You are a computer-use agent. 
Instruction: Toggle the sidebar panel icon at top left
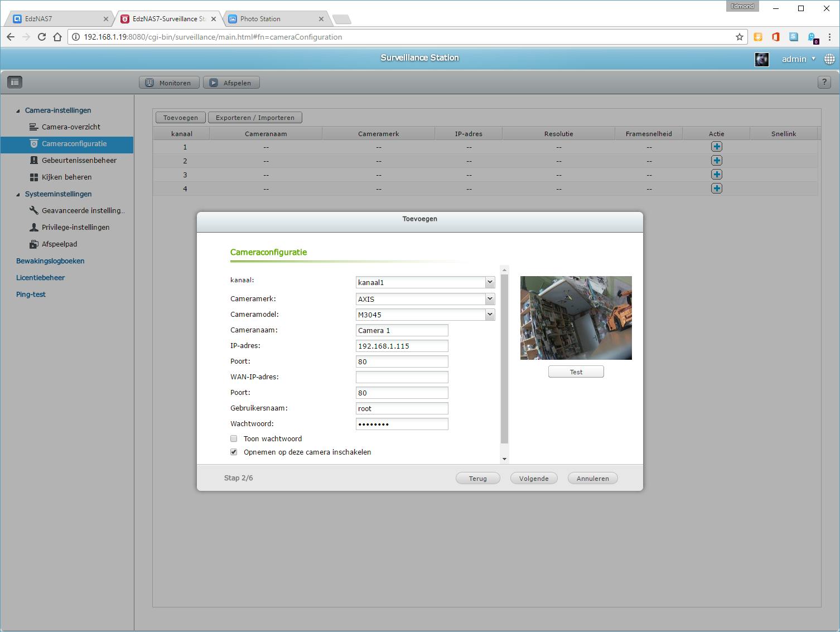coord(15,83)
